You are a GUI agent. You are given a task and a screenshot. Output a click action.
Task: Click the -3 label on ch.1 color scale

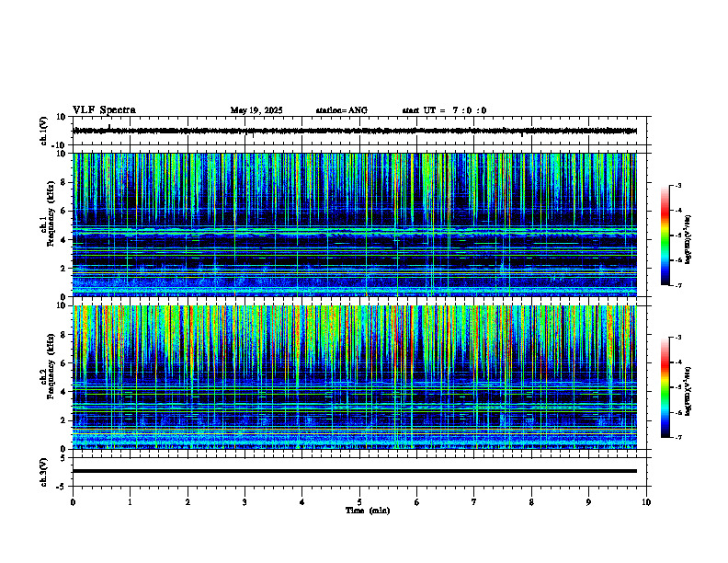click(x=677, y=186)
